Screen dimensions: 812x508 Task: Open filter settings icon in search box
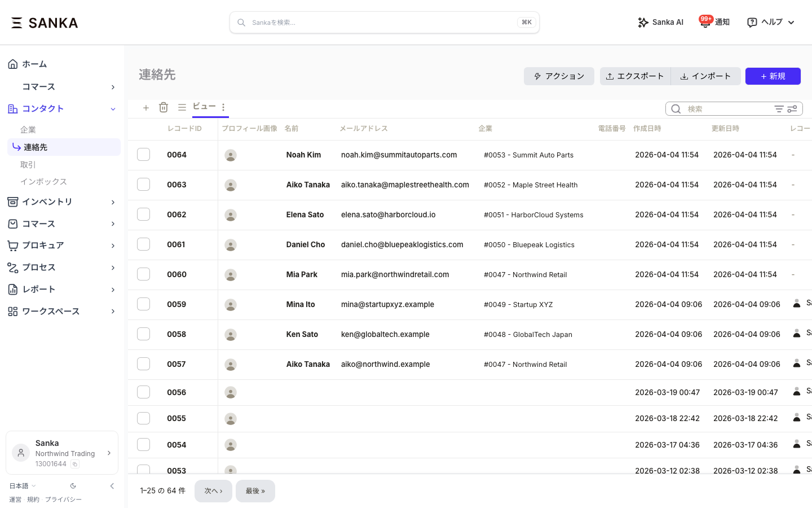point(792,109)
